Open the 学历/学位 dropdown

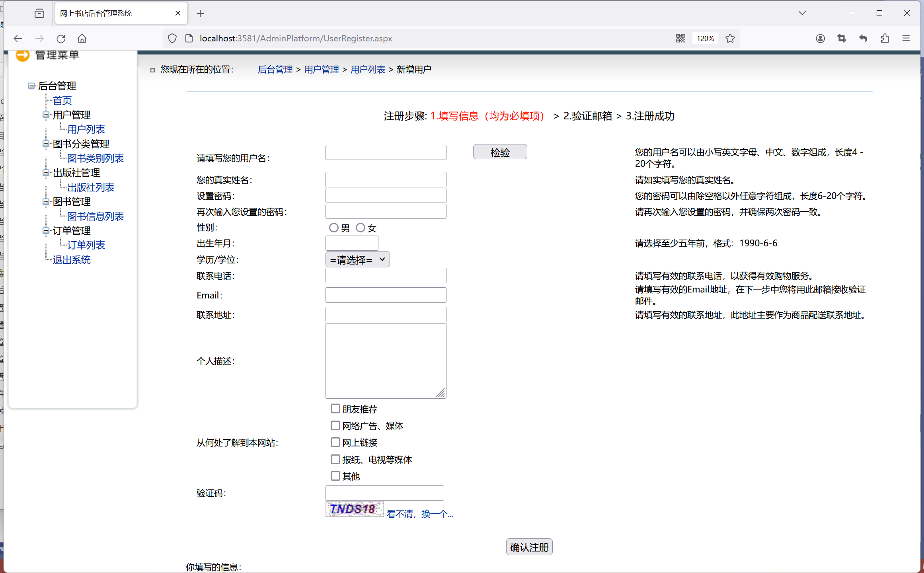pyautogui.click(x=357, y=259)
